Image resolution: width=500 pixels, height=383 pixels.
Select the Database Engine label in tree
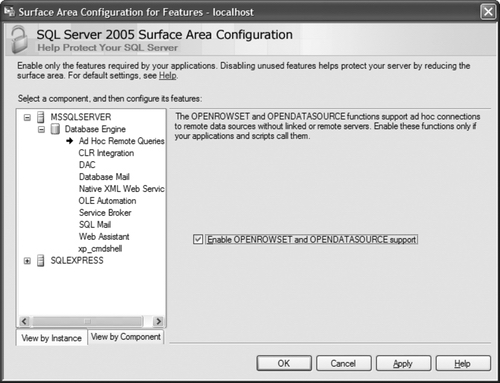95,129
